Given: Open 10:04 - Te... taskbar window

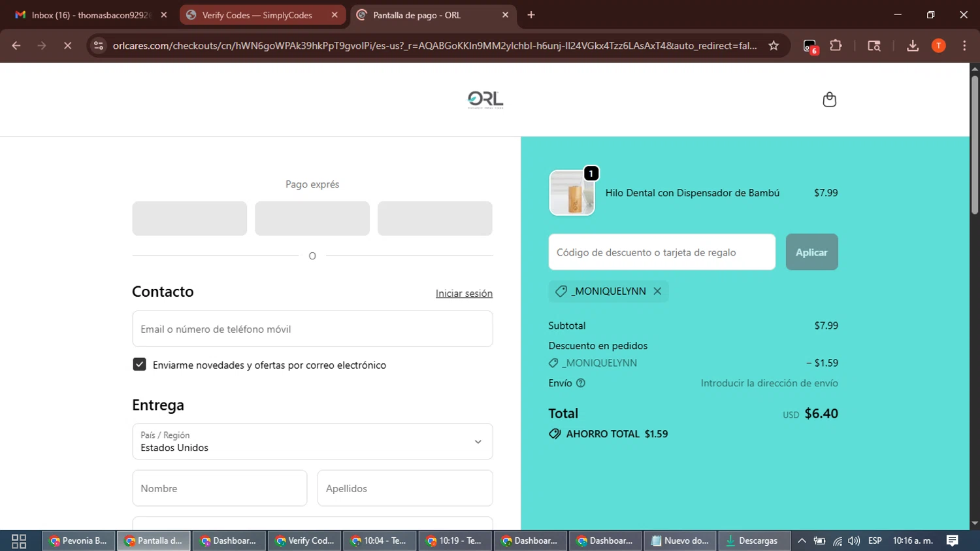Looking at the screenshot, I should click(x=380, y=541).
